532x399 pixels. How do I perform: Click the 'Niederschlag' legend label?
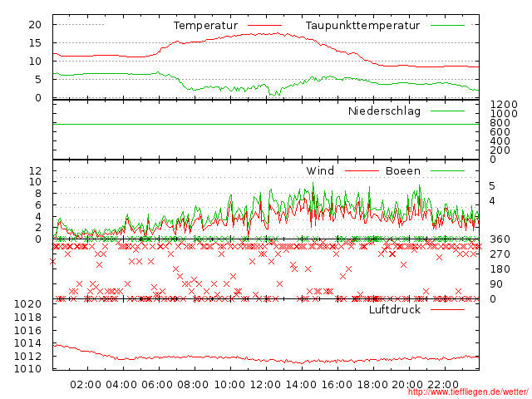click(x=384, y=111)
